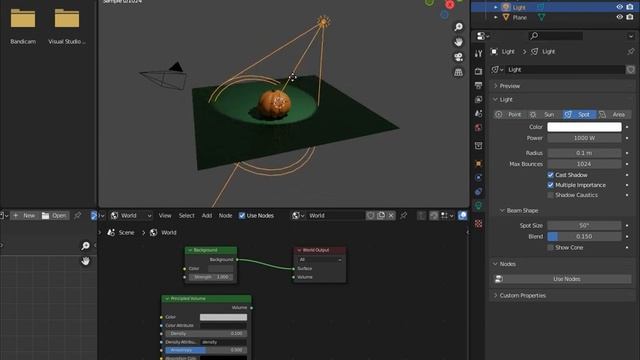Open the Physics properties tab icon
The width and height of the screenshot is (640, 360).
coord(478,178)
